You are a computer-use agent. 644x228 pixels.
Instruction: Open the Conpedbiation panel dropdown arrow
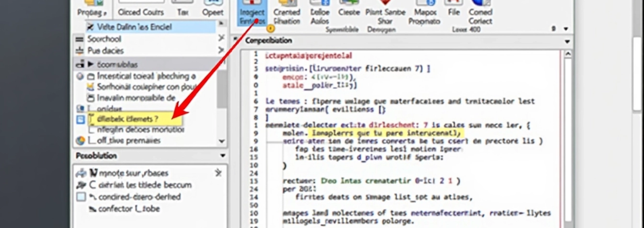point(567,42)
